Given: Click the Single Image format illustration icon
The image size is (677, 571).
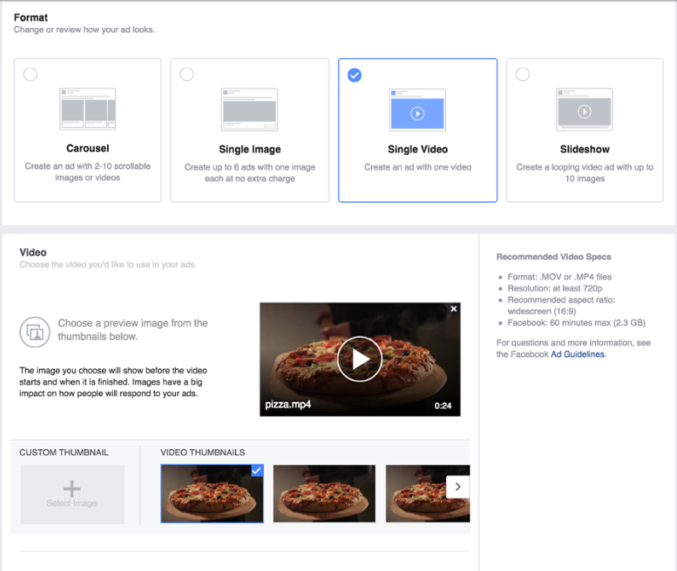Looking at the screenshot, I should click(250, 110).
